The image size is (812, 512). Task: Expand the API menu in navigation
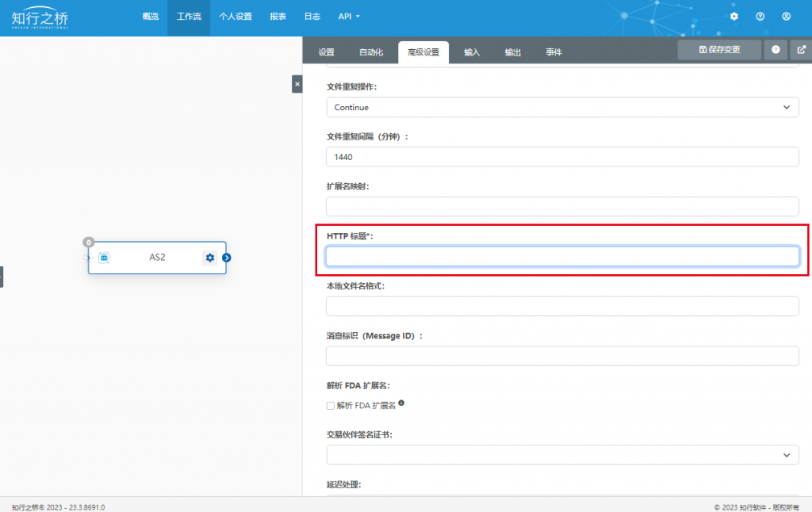pos(349,17)
